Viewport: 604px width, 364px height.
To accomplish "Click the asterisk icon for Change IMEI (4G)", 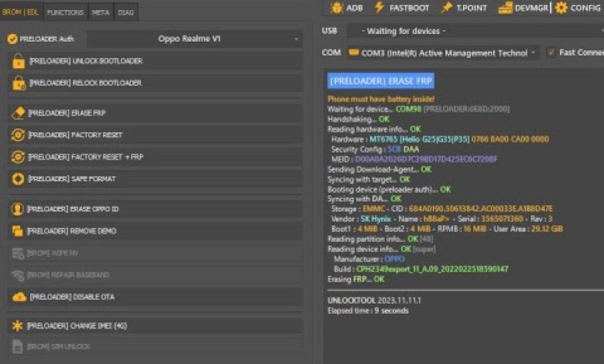I will click(x=17, y=325).
